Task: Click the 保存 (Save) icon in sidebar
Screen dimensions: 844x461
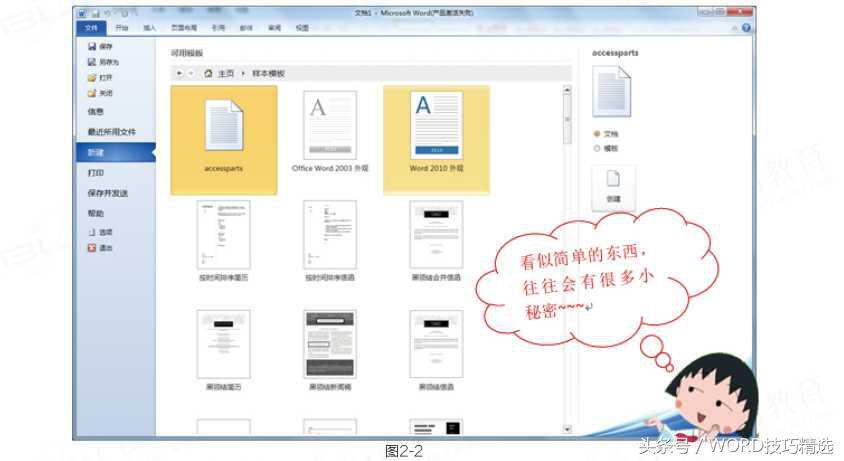Action: 92,47
